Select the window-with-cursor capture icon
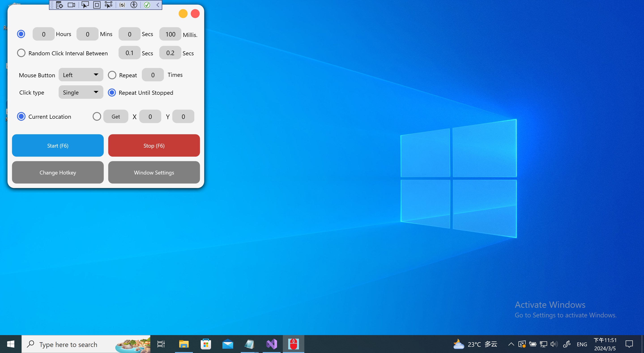The image size is (644, 353). [x=109, y=5]
